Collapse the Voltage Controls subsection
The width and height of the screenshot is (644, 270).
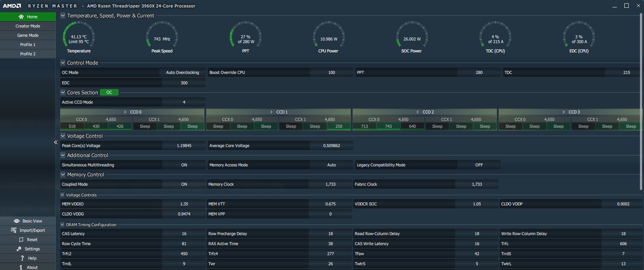[x=62, y=195]
